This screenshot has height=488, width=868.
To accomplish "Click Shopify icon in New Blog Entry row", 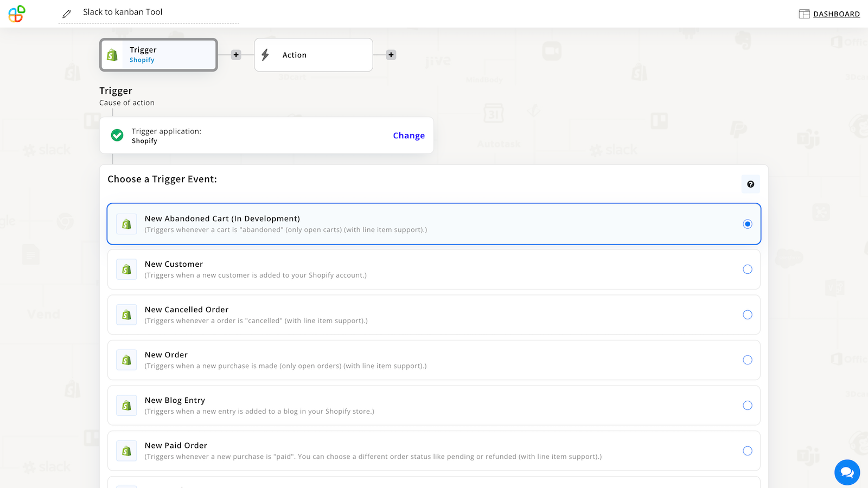I will (x=126, y=406).
